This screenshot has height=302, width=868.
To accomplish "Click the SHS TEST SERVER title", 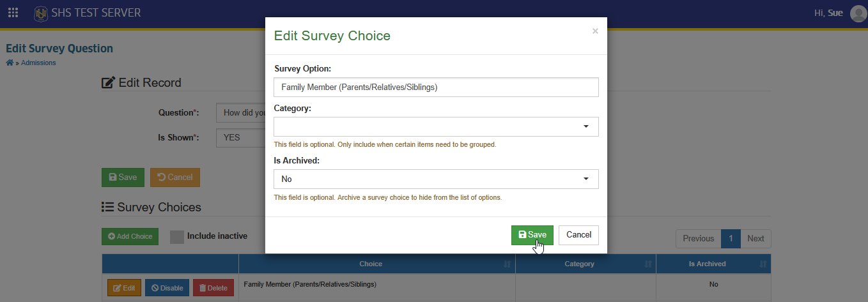I will coord(96,13).
